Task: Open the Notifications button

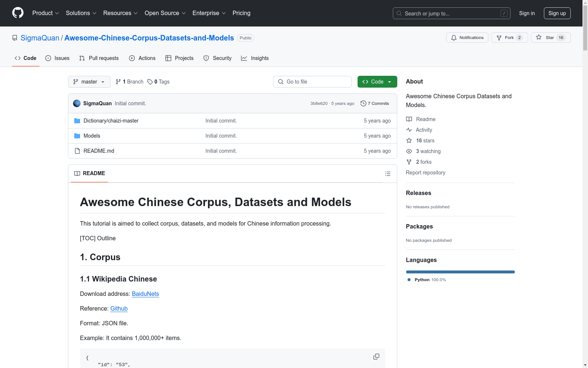Action: pos(467,38)
